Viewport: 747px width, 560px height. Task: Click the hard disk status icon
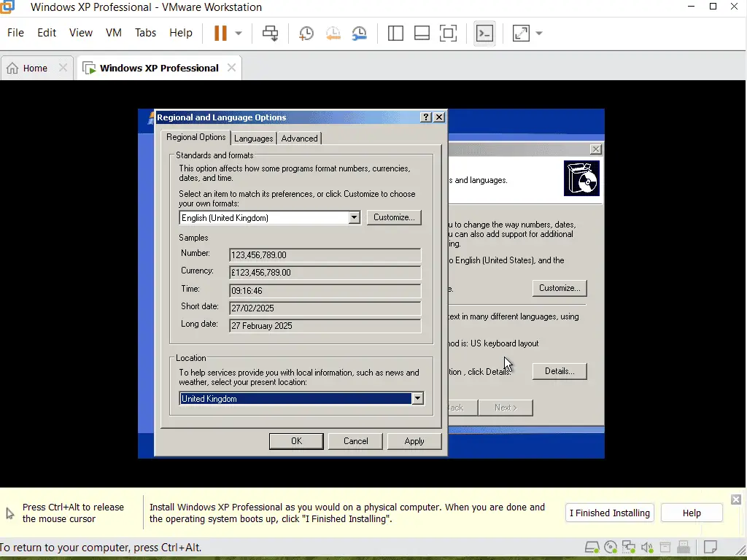(x=592, y=547)
